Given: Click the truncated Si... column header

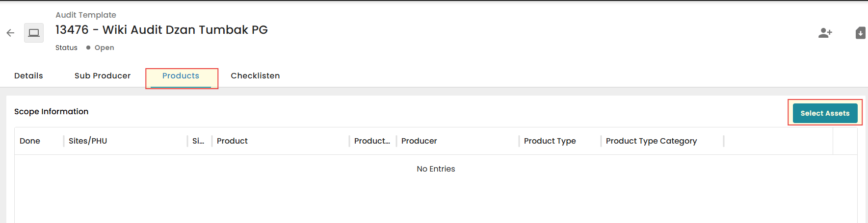Looking at the screenshot, I should [x=198, y=141].
